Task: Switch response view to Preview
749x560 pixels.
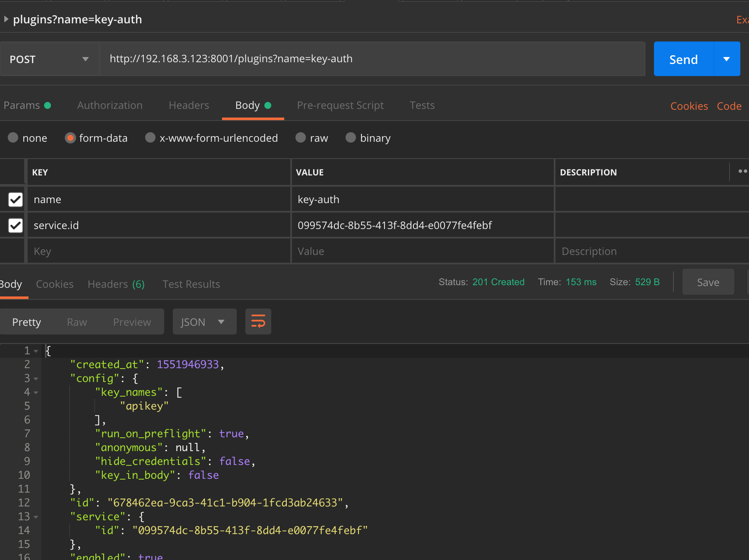Action: point(132,322)
